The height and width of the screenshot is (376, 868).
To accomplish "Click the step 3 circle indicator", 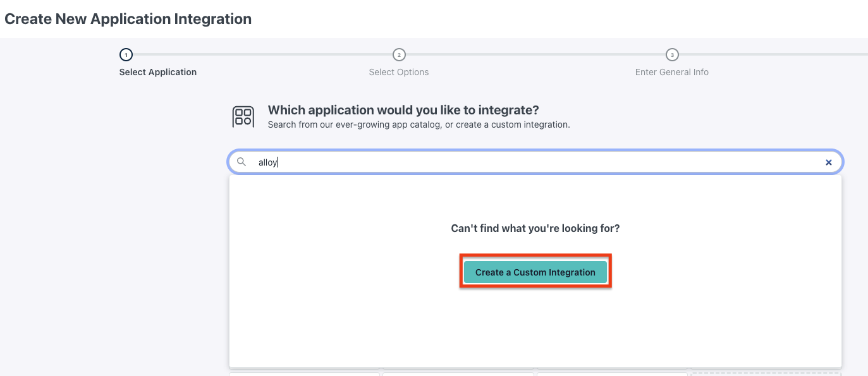I will tap(672, 55).
